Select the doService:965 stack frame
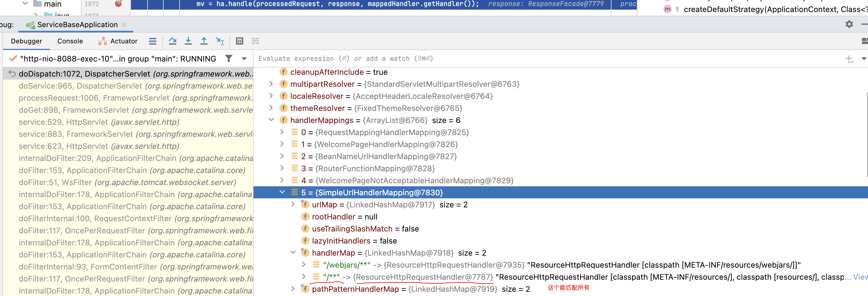The image size is (868, 296). point(128,86)
